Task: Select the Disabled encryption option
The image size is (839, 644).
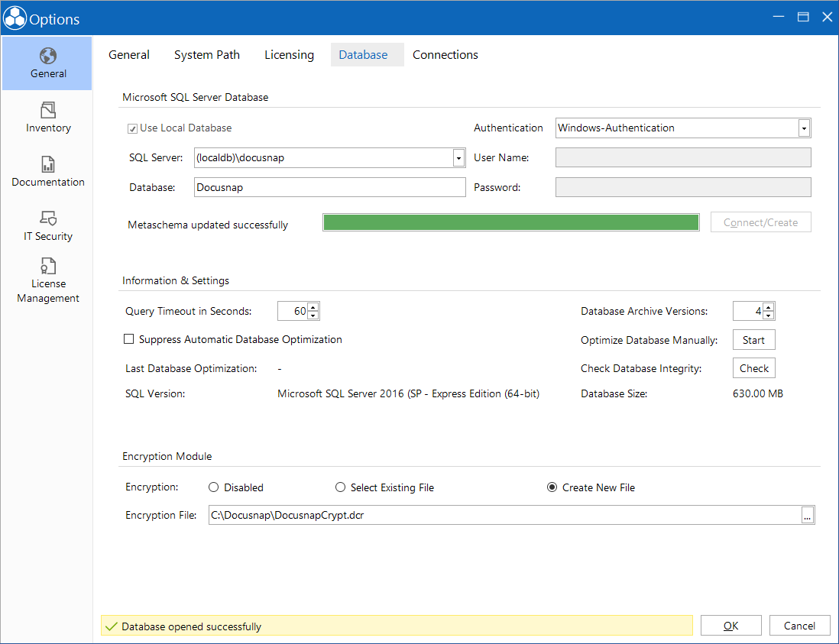Action: click(x=213, y=487)
